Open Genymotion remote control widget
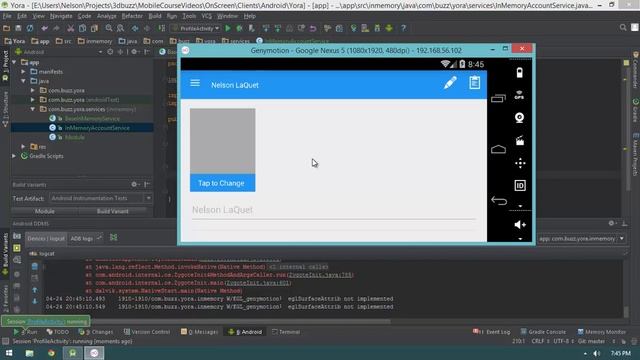This screenshot has height=360, width=640. (520, 163)
